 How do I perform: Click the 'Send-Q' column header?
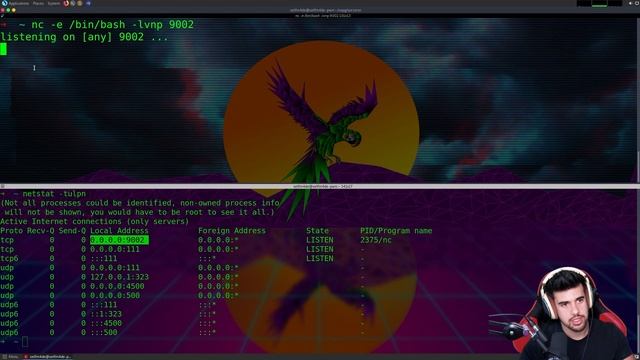72,231
